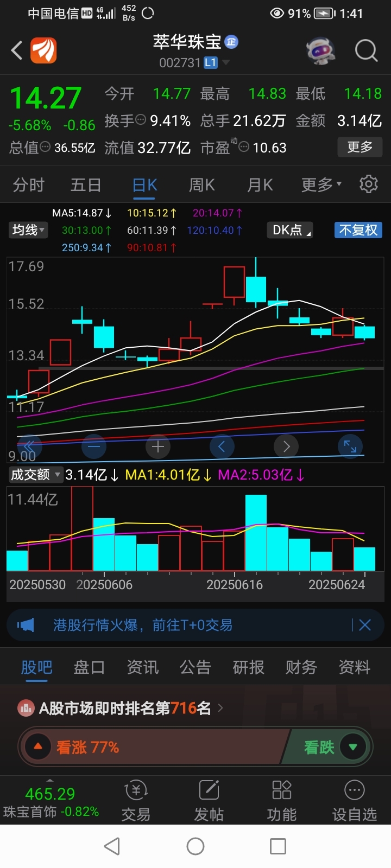This screenshot has height=868, width=391.
Task: Tap the tall red volume bar
Action: click(82, 528)
